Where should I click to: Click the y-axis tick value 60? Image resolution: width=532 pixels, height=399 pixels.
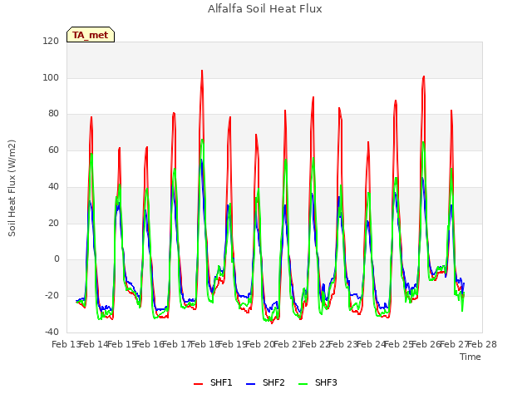[53, 150]
